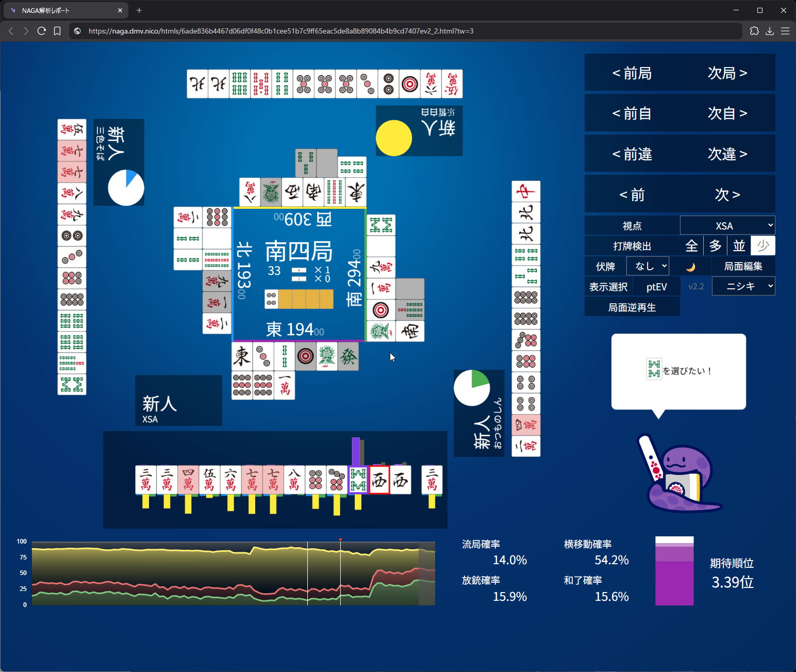Select the 多 discard detection option

point(715,246)
